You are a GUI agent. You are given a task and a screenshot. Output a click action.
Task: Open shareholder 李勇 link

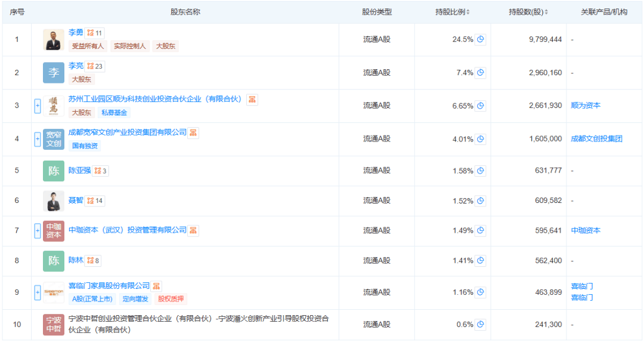pyautogui.click(x=76, y=32)
